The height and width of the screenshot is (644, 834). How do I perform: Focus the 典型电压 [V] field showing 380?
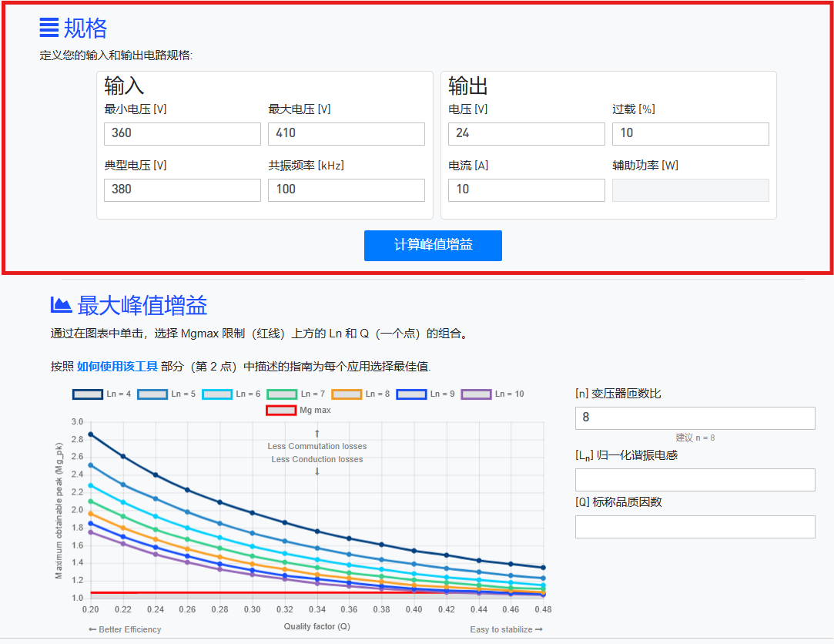pyautogui.click(x=183, y=190)
